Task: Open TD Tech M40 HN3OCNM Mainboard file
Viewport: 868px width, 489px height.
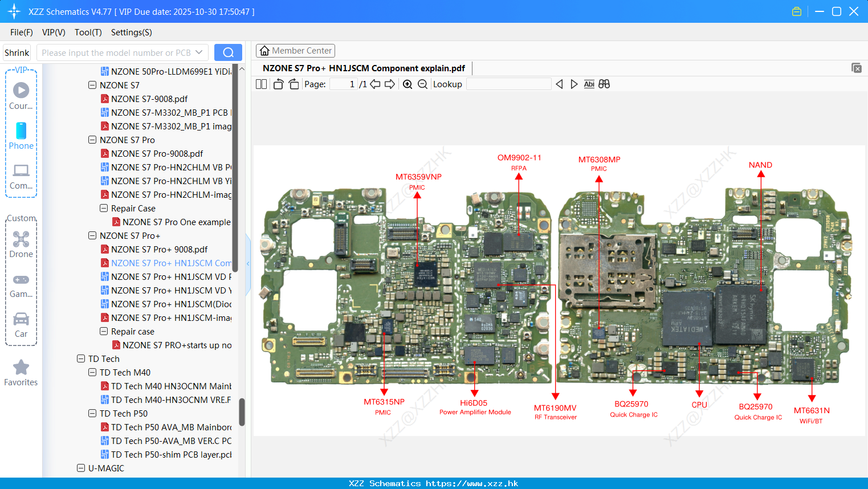Action: point(171,386)
